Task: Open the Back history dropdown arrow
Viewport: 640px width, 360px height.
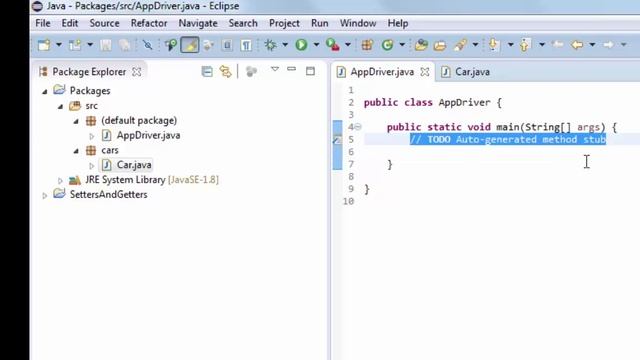Action: (592, 44)
